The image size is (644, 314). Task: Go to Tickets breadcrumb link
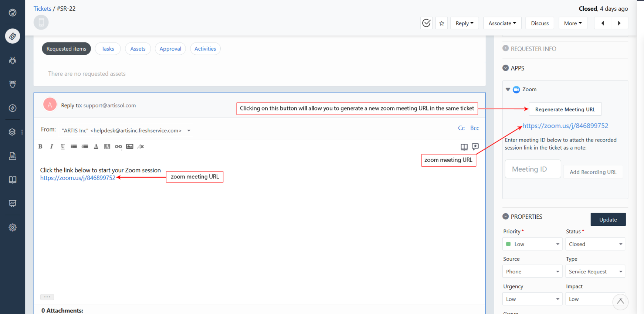(x=43, y=8)
